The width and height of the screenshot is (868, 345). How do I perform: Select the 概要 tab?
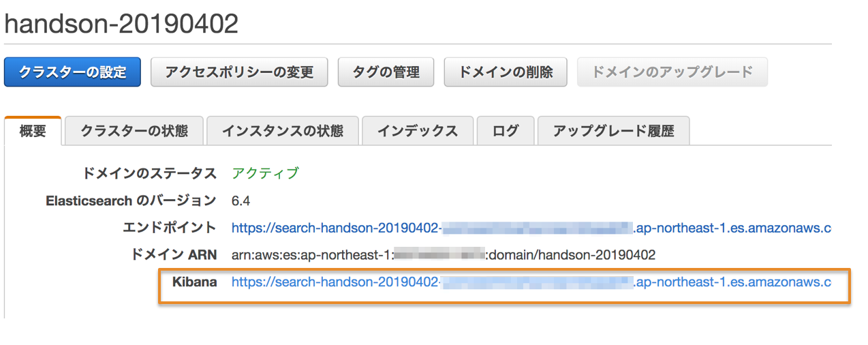coord(33,131)
